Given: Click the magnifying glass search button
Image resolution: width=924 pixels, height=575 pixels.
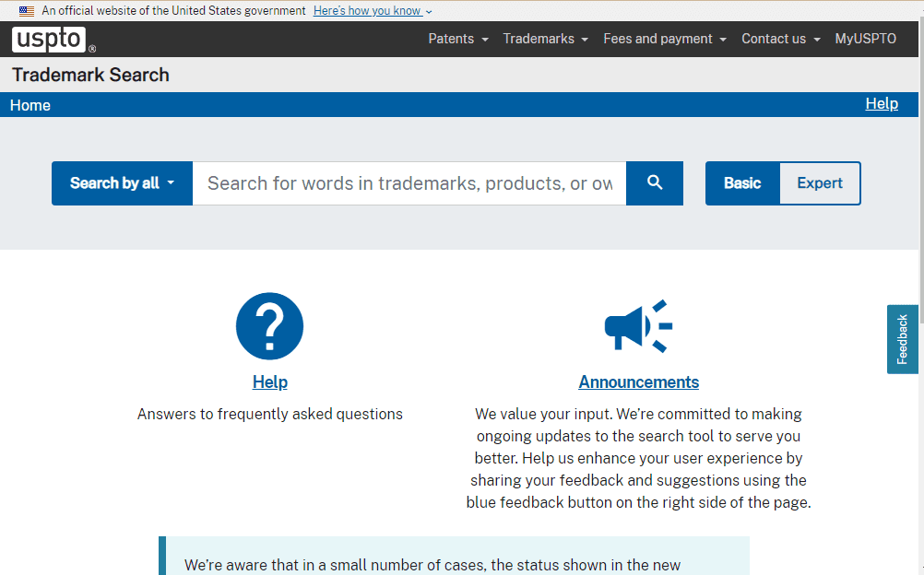Looking at the screenshot, I should point(655,183).
